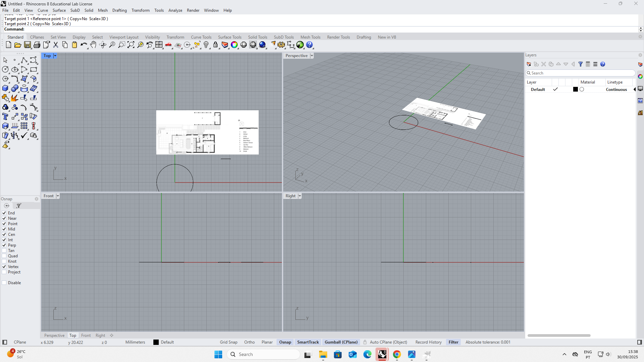The width and height of the screenshot is (644, 362).
Task: Change the Default layer color swatch
Action: point(575,89)
